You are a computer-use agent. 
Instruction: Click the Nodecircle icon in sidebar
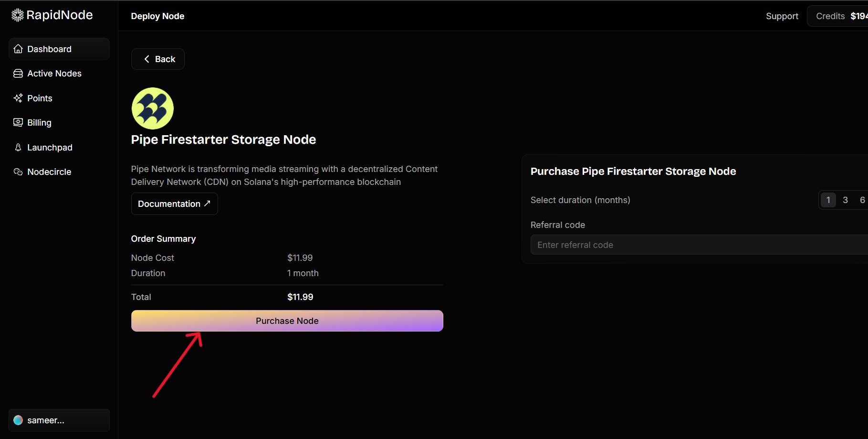pos(18,172)
